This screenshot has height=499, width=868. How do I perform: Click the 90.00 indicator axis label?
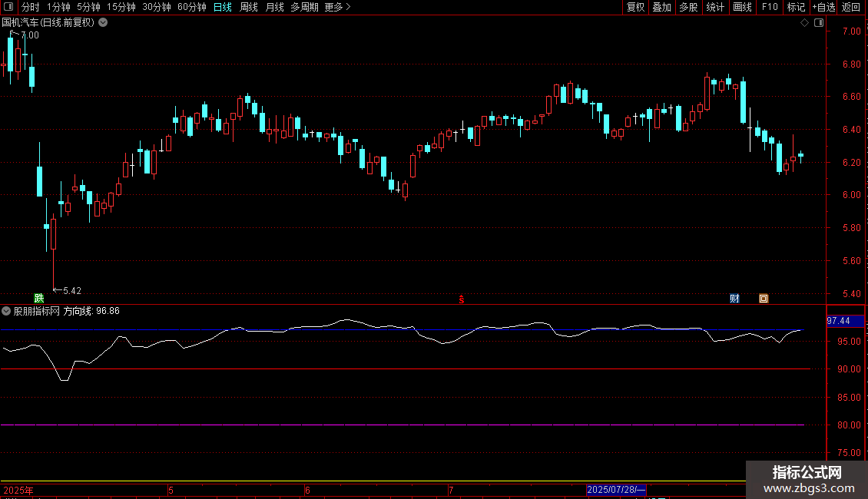[849, 369]
